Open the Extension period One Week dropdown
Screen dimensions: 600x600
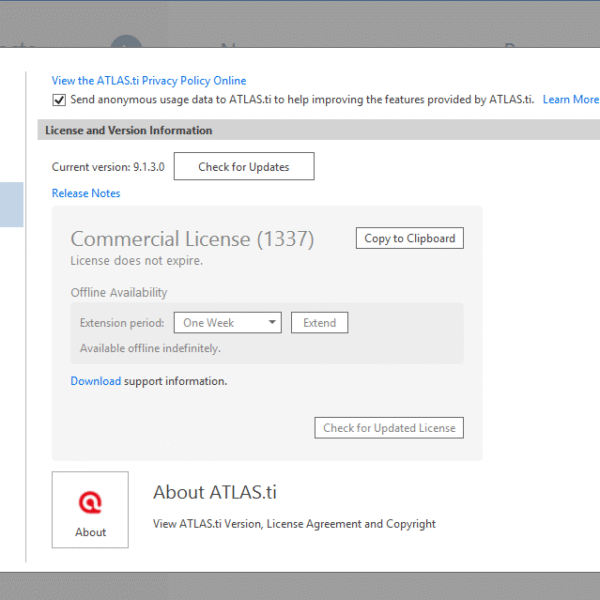coord(228,323)
